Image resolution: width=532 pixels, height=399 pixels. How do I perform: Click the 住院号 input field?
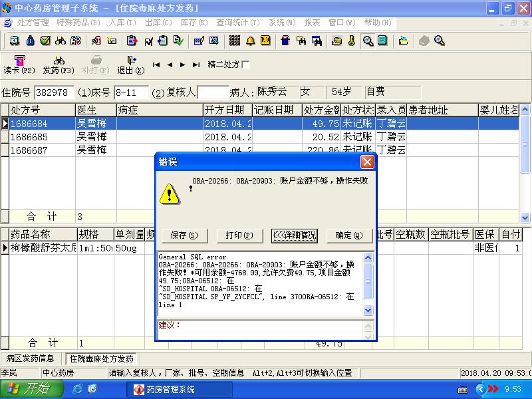[x=55, y=92]
